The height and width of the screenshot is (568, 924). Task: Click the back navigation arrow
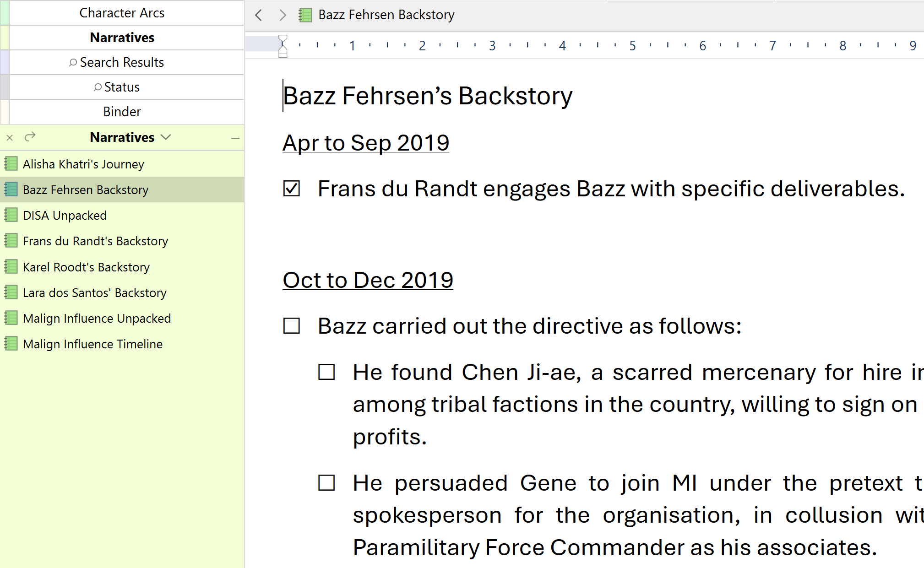pyautogui.click(x=259, y=15)
